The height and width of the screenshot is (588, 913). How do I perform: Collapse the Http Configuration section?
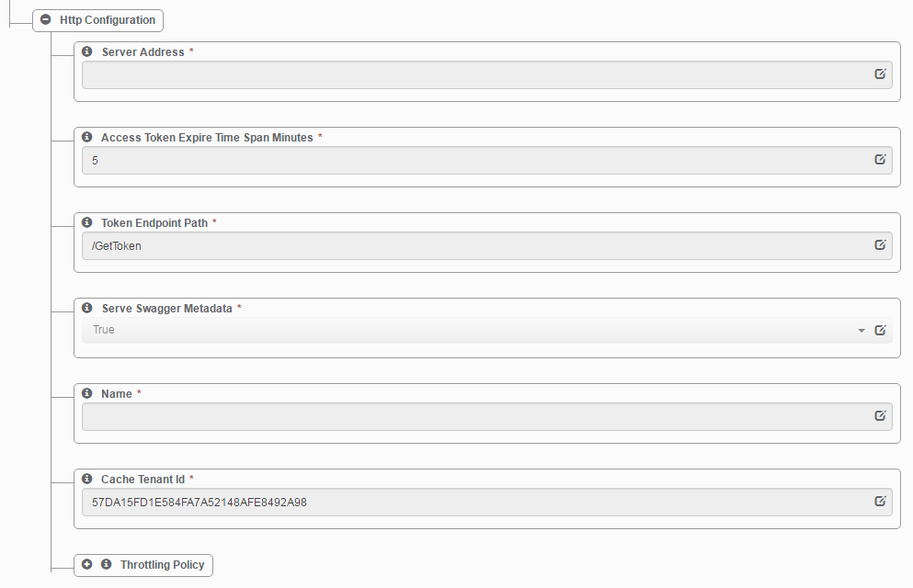coord(45,20)
